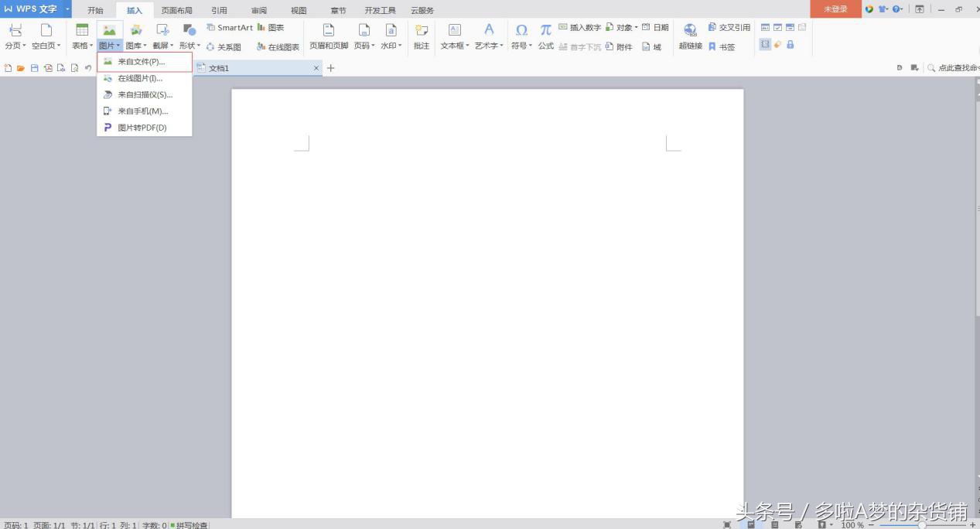Screen dimensions: 980x529
Task: Add a 批注 comment
Action: coord(422,36)
